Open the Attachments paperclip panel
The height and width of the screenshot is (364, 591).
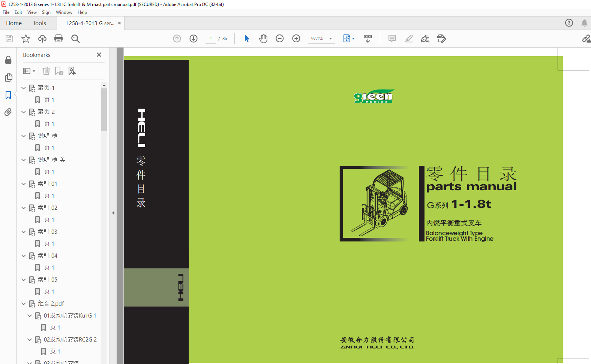coord(8,112)
